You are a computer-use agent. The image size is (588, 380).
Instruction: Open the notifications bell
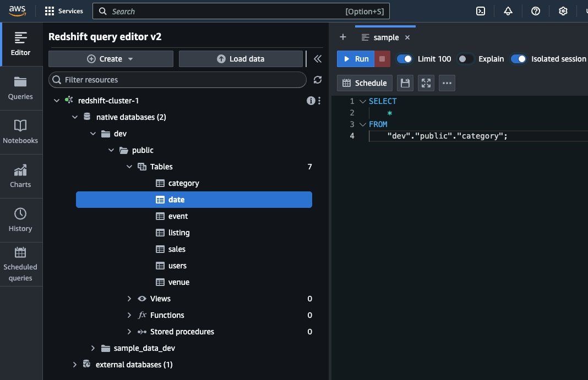pyautogui.click(x=508, y=11)
